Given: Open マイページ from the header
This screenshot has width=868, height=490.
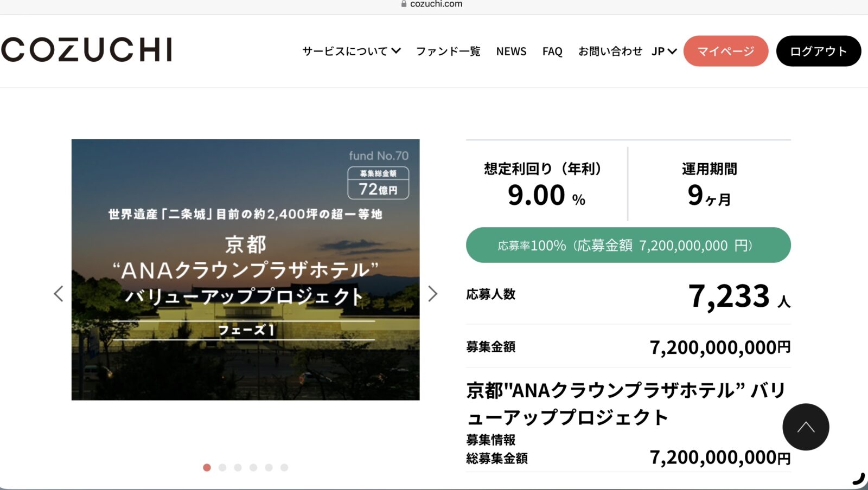Looking at the screenshot, I should (726, 51).
